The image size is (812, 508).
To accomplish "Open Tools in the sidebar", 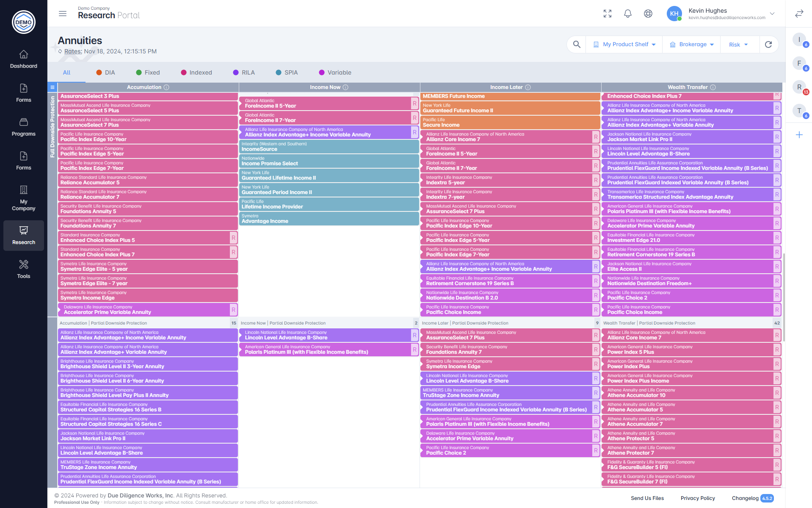I will [24, 269].
